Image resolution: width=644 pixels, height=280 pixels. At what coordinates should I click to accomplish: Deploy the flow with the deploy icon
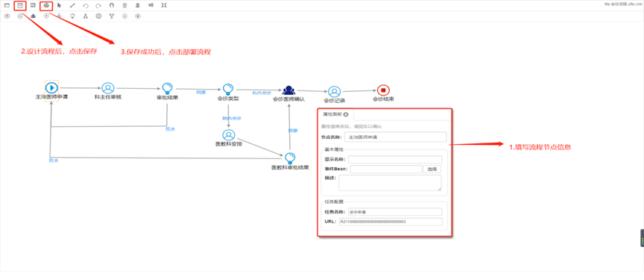point(46,5)
